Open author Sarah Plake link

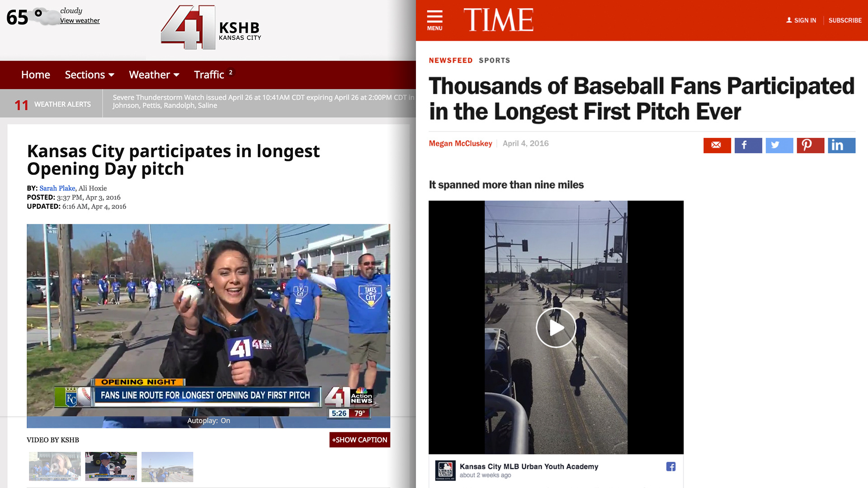[57, 188]
